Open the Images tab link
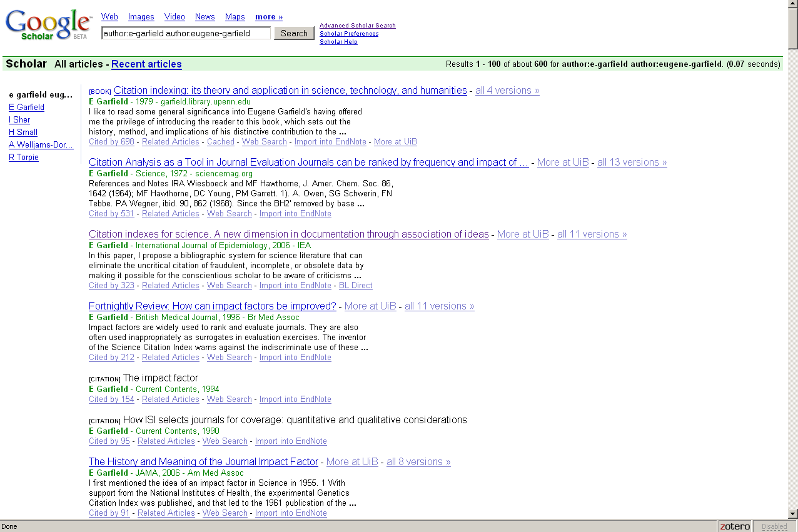 pos(141,17)
